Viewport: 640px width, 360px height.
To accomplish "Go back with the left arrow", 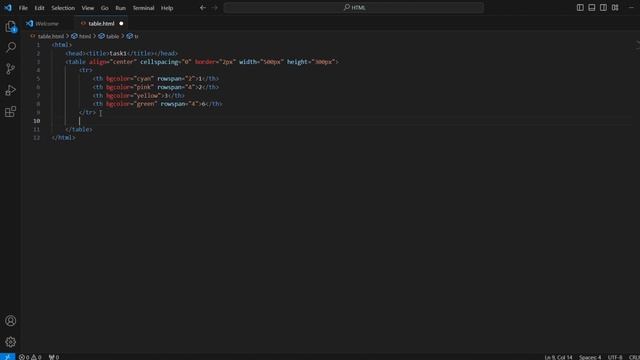I will 203,7.
